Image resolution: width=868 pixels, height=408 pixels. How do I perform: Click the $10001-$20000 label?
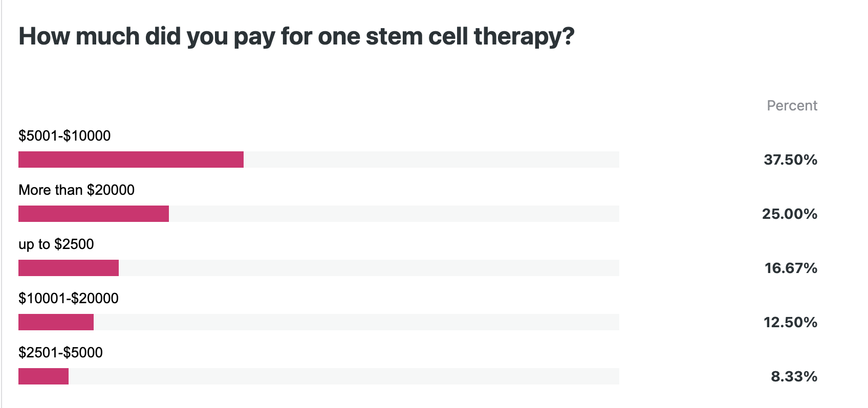pos(69,298)
